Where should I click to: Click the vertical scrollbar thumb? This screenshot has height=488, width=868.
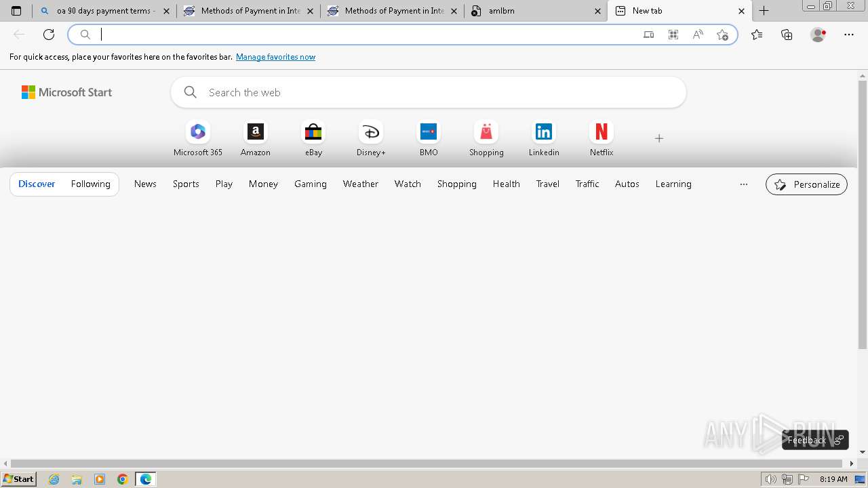(863, 216)
